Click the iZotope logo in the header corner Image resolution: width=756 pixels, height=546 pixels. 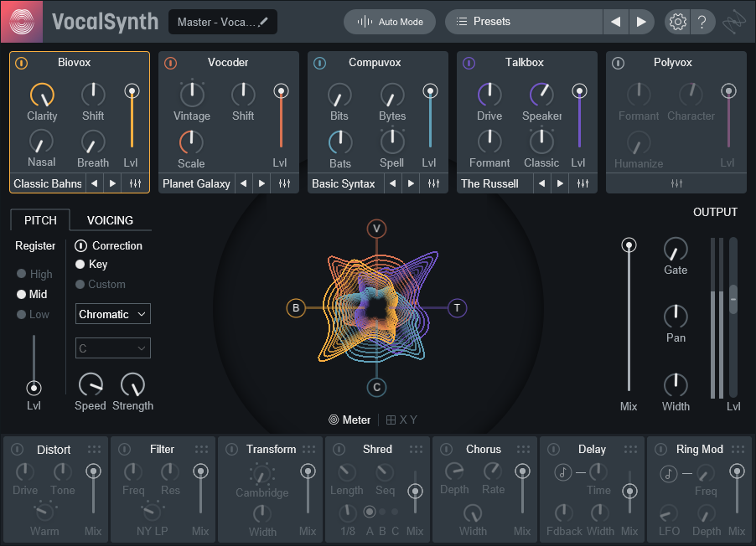(733, 22)
